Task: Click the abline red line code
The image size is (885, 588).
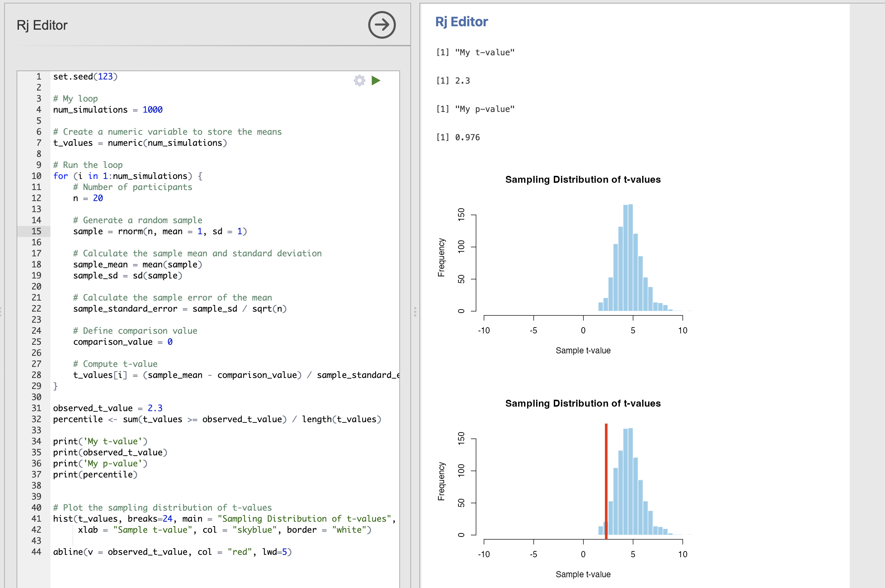Action: point(172,552)
